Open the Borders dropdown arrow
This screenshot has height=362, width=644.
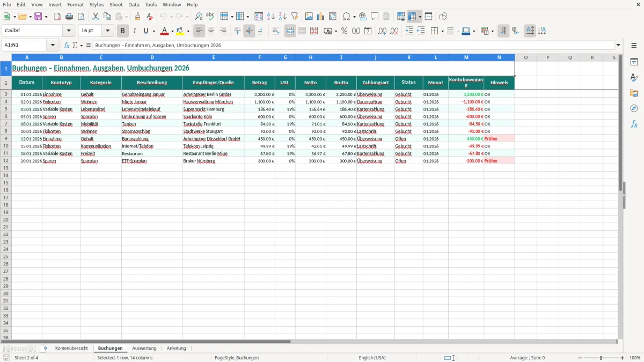coord(442,31)
